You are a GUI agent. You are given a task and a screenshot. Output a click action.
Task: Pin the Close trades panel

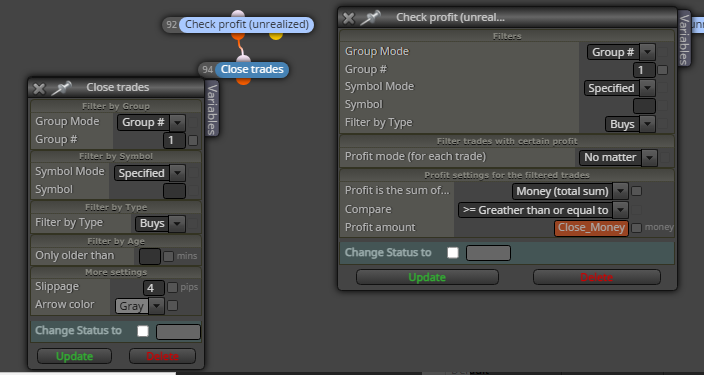62,88
